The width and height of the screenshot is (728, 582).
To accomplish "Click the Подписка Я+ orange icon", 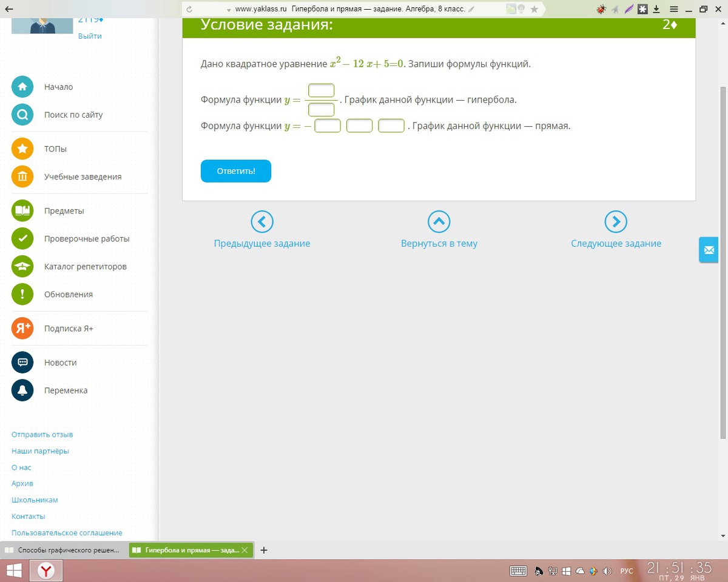I will [x=22, y=328].
